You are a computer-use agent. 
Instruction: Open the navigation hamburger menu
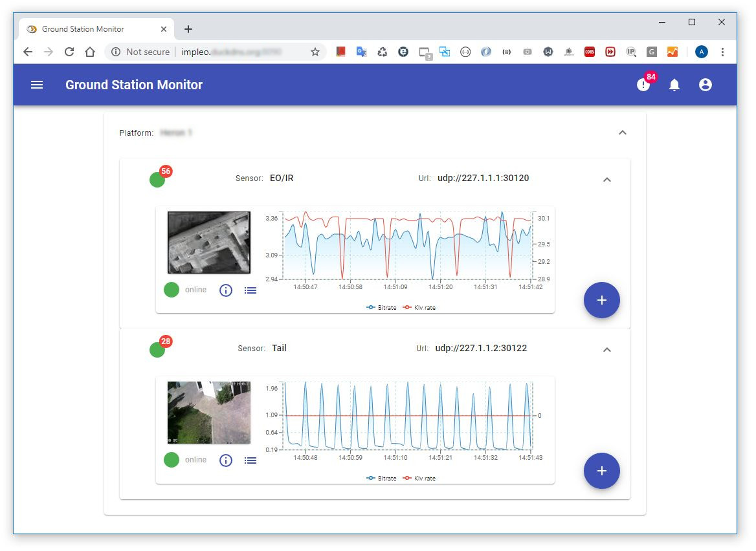[37, 85]
